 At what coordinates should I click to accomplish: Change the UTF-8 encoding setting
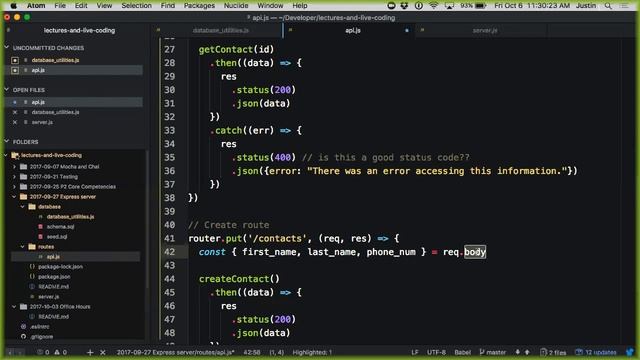436,352
